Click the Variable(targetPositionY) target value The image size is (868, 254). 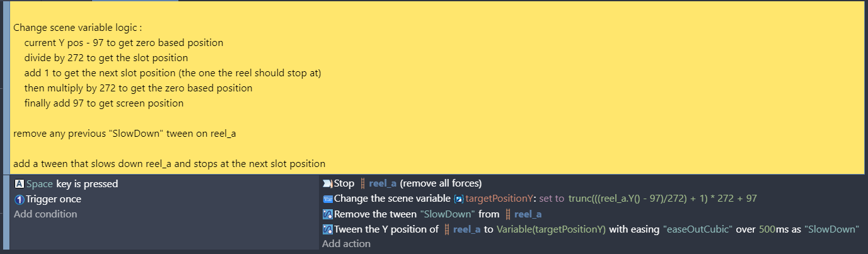[551, 229]
